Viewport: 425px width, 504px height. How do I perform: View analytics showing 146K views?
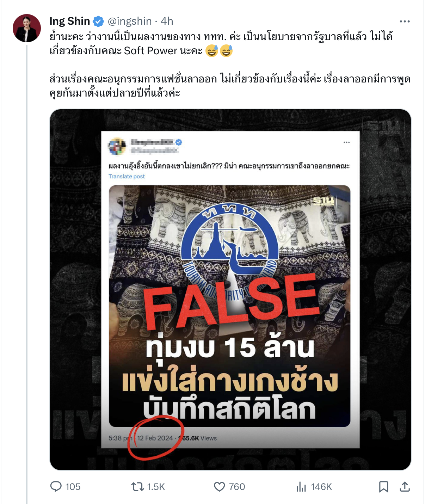(314, 487)
